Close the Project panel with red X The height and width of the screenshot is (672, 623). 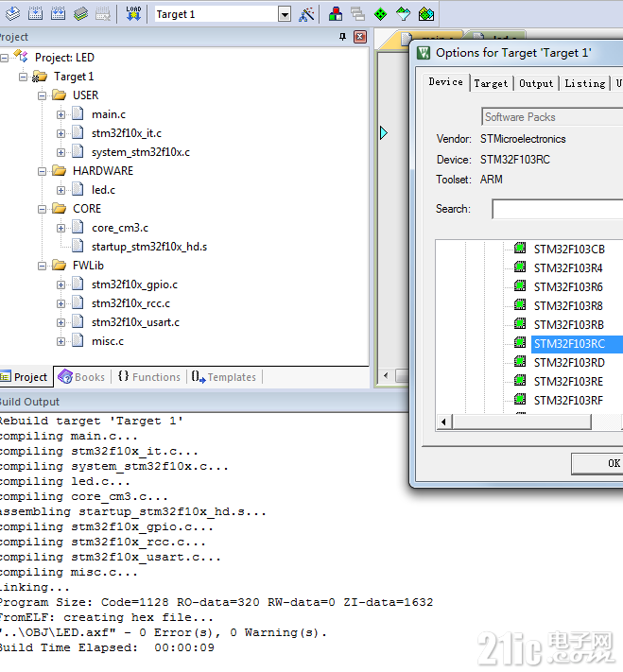[x=360, y=37]
